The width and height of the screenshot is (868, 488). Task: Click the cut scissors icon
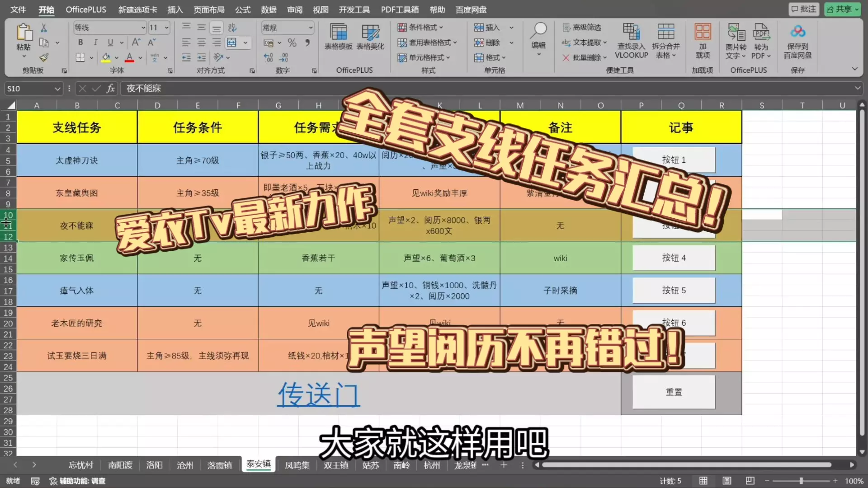coord(44,28)
